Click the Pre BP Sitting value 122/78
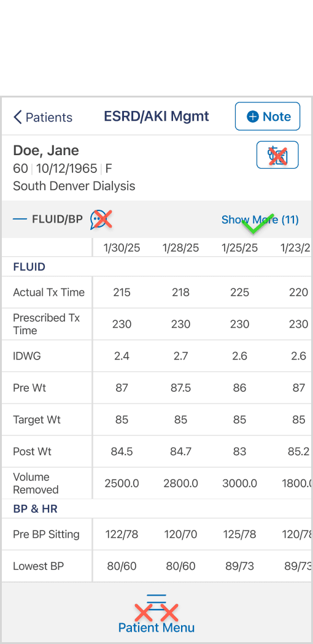The height and width of the screenshot is (644, 313). [x=122, y=534]
